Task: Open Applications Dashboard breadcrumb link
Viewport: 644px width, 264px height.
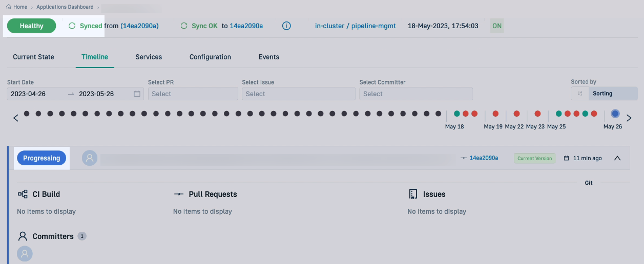Action: click(x=65, y=7)
